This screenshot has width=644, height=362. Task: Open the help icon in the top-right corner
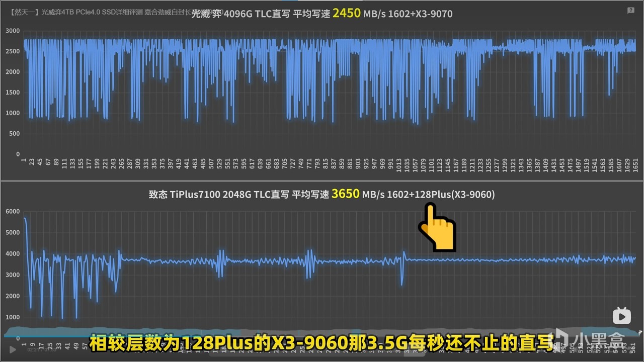tap(630, 10)
